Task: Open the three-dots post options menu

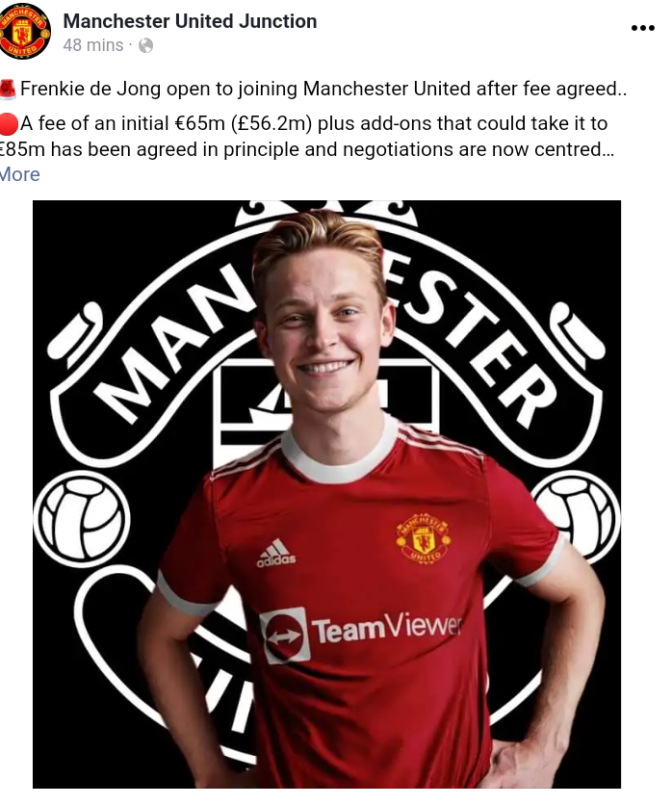Action: 642,28
